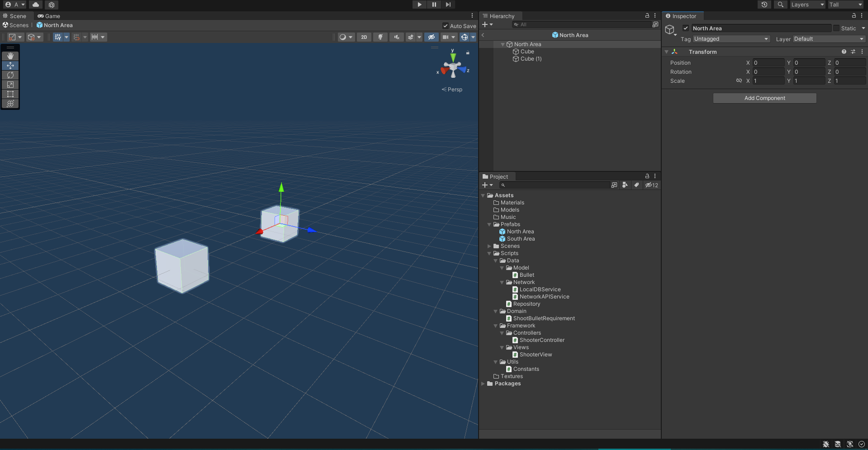
Task: Open the handle rotation dropdown
Action: (x=34, y=37)
